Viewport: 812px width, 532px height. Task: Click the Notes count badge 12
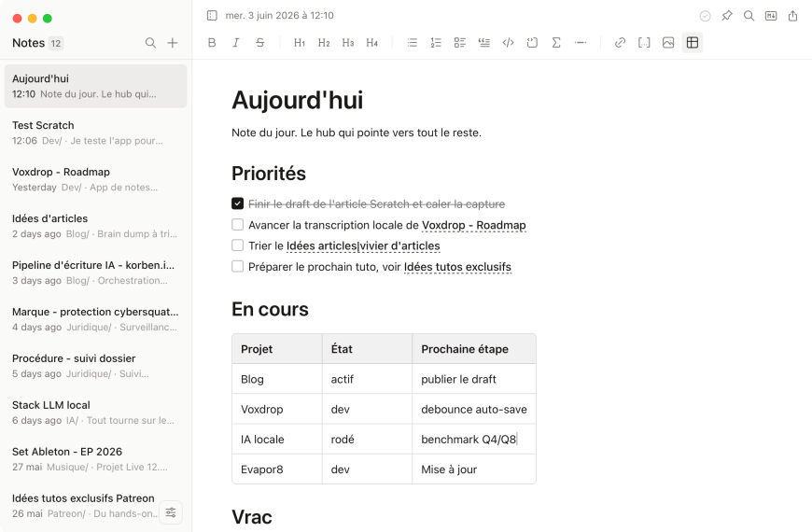[x=56, y=44]
